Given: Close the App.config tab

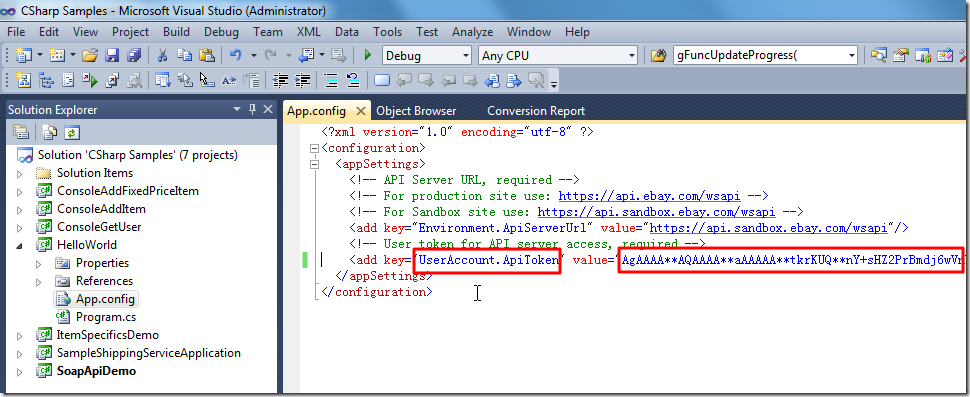Looking at the screenshot, I should (x=361, y=111).
